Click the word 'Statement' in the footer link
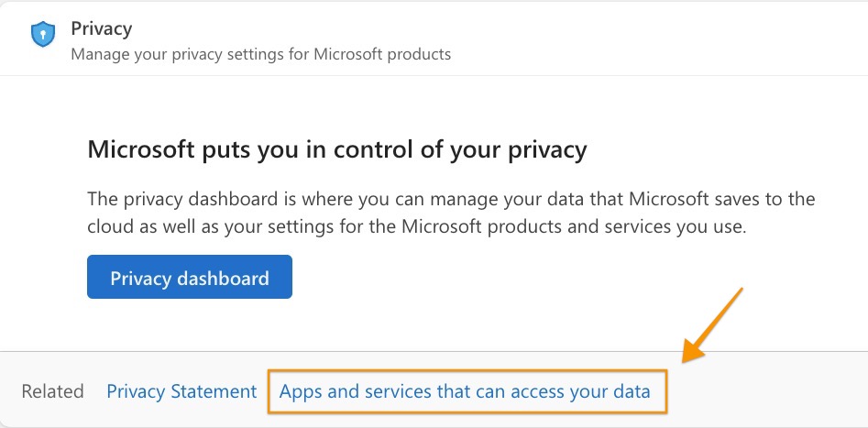The image size is (868, 428). (x=214, y=391)
